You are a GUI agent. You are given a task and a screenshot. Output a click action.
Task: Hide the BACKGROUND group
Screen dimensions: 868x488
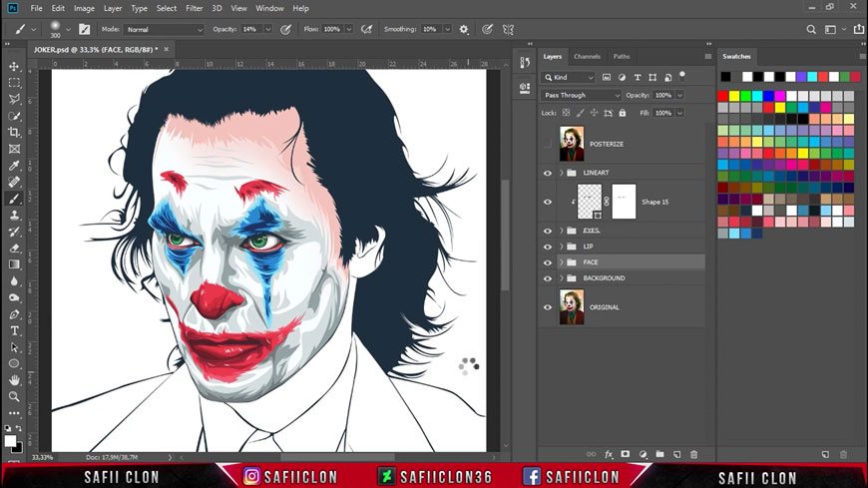[x=548, y=278]
